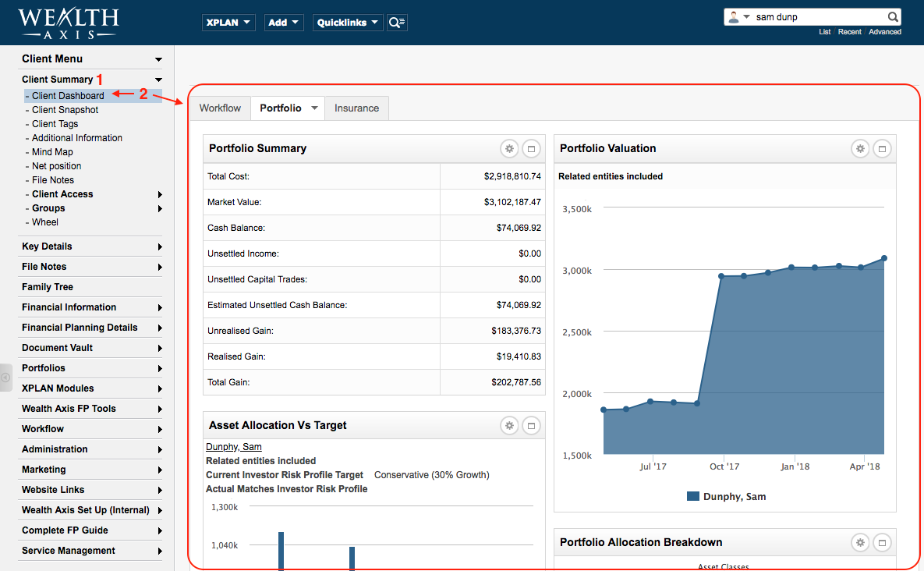Open Portfolio Allocation Breakdown settings gear

coord(860,542)
